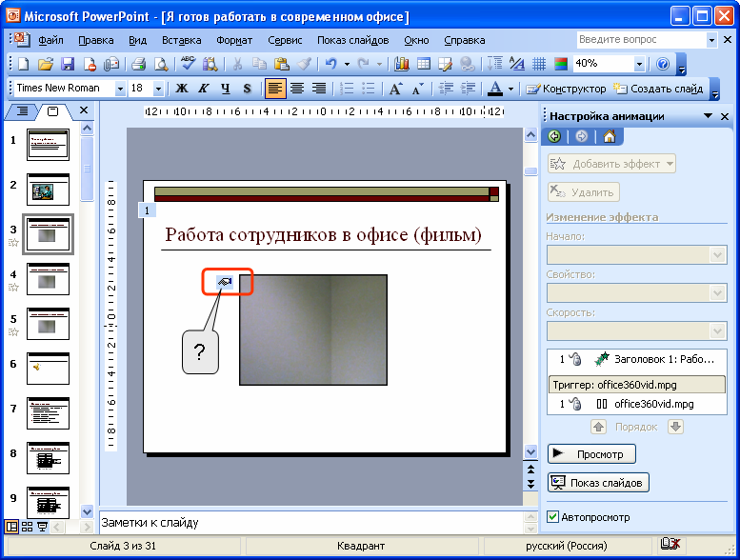Toggle right text alignment
Image resolution: width=740 pixels, height=560 pixels.
(x=319, y=89)
